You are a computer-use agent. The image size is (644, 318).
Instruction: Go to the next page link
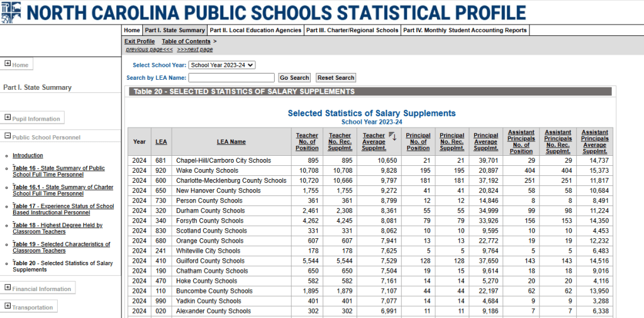click(195, 49)
